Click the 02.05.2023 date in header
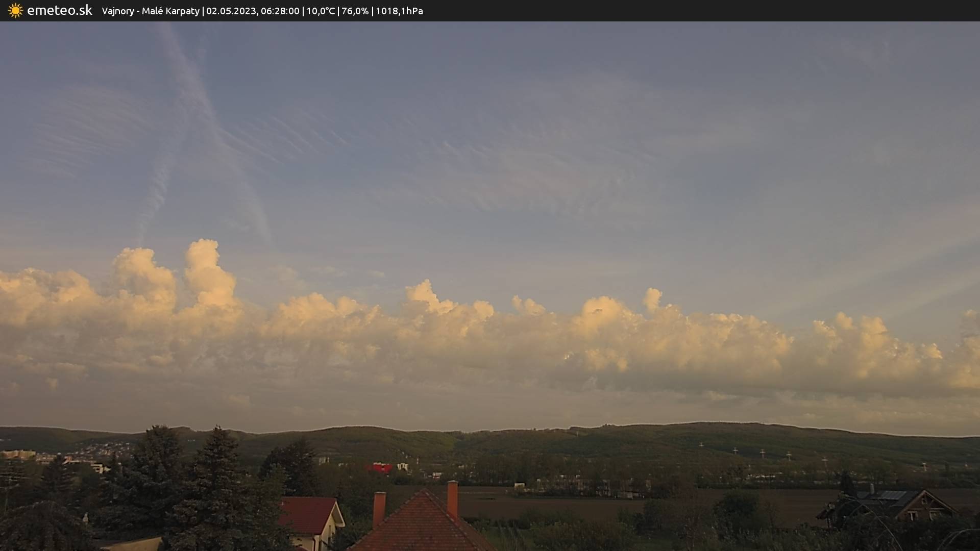Viewport: 980px width, 551px height. [x=231, y=11]
